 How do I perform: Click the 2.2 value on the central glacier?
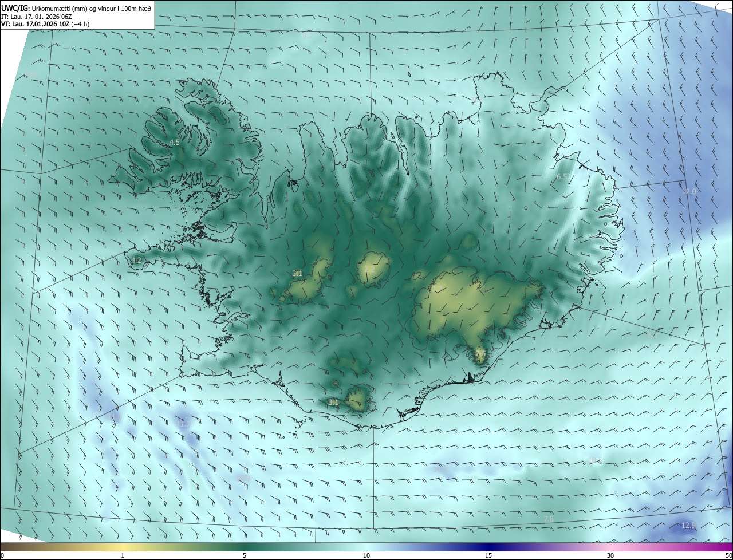[x=369, y=270]
